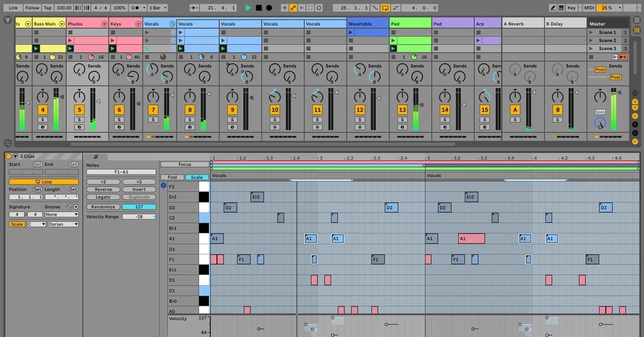Open the Dorian scale mode dropdown
The height and width of the screenshot is (337, 644).
(63, 224)
